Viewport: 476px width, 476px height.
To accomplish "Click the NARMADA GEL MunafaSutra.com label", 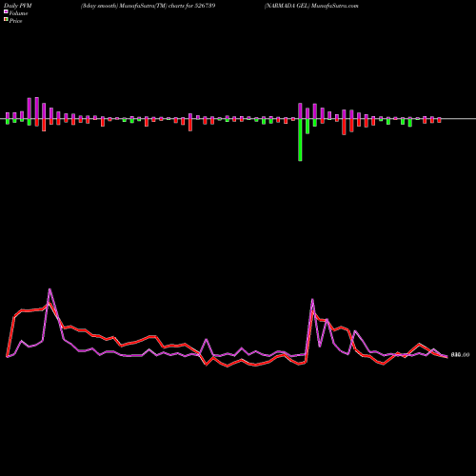I will (x=311, y=6).
